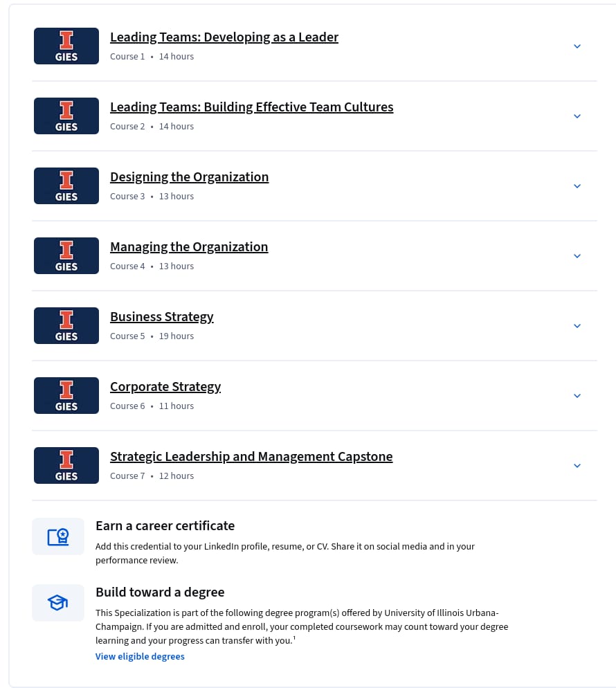Click the GIES logo beside the Capstone course
The image size is (616, 688).
click(66, 466)
